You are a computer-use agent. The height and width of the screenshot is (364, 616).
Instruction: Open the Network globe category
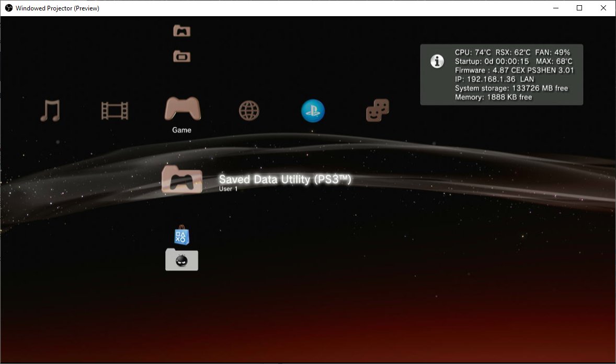coord(249,111)
